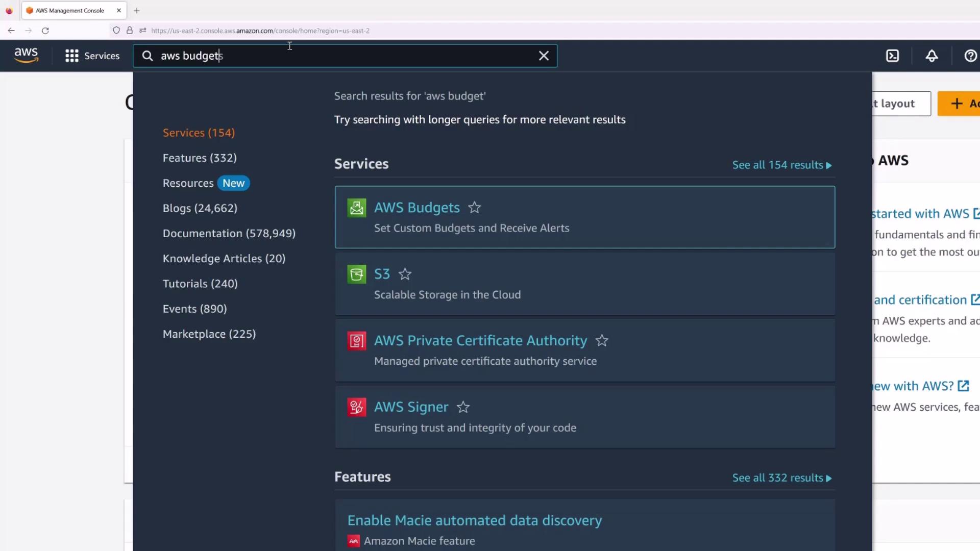Clear the search box with X button
Viewport: 980px width, 551px height.
coord(544,56)
